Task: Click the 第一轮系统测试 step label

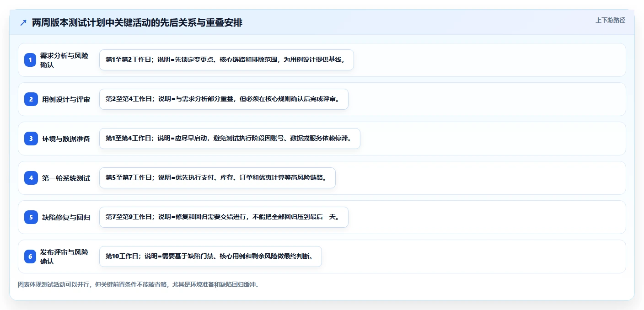Action: tap(66, 178)
